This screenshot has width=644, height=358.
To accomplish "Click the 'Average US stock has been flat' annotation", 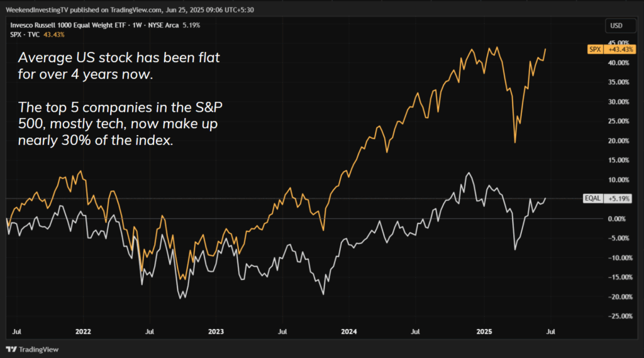I will click(x=119, y=65).
